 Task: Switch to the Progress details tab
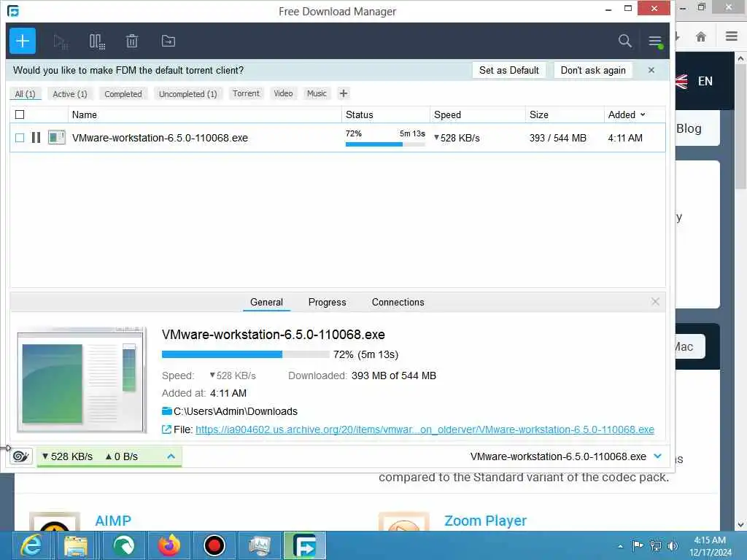pos(328,303)
